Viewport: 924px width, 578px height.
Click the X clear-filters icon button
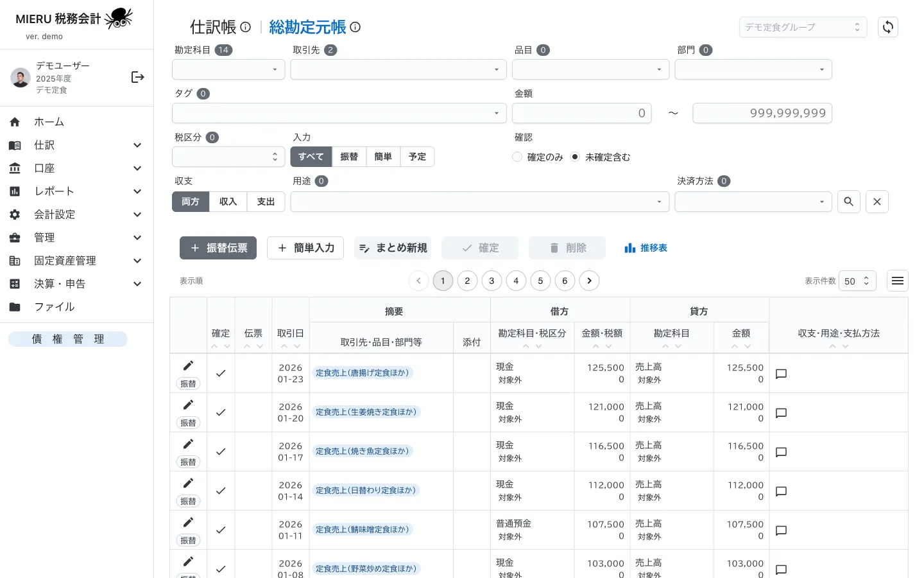click(877, 202)
